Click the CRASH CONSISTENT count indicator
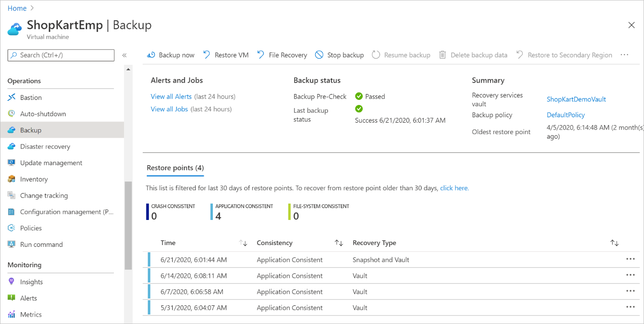 171,212
